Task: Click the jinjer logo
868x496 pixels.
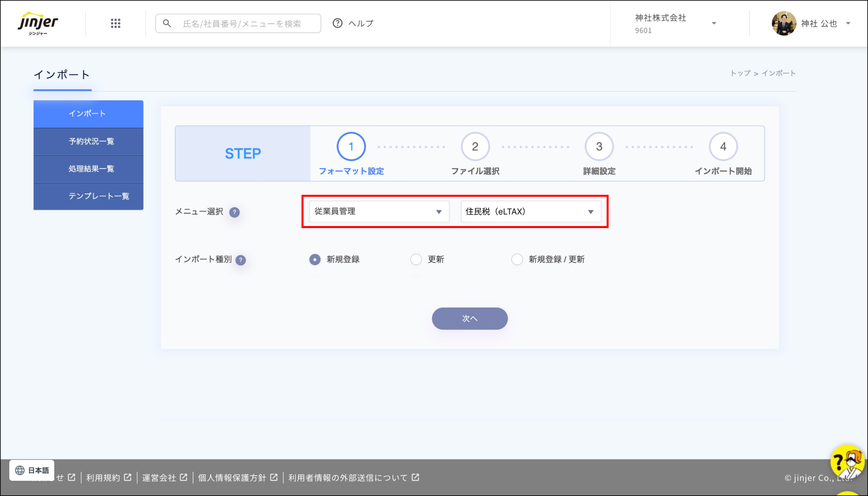Action: click(x=38, y=23)
